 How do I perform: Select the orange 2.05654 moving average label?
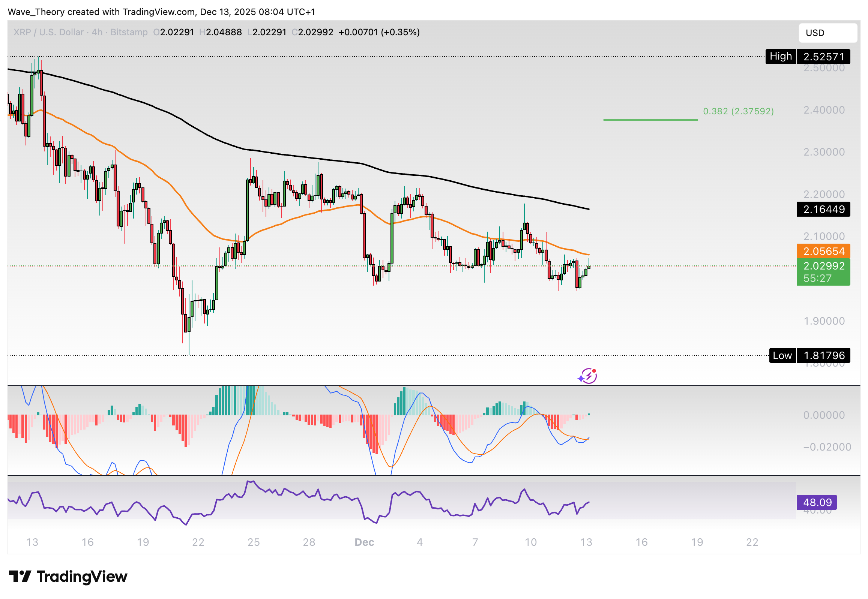coord(823,251)
